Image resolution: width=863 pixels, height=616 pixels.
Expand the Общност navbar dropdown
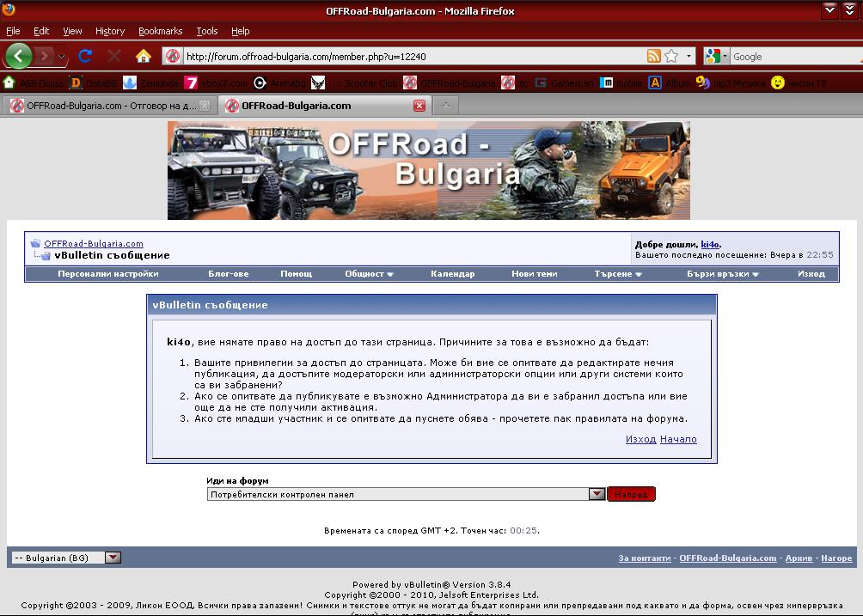(369, 274)
